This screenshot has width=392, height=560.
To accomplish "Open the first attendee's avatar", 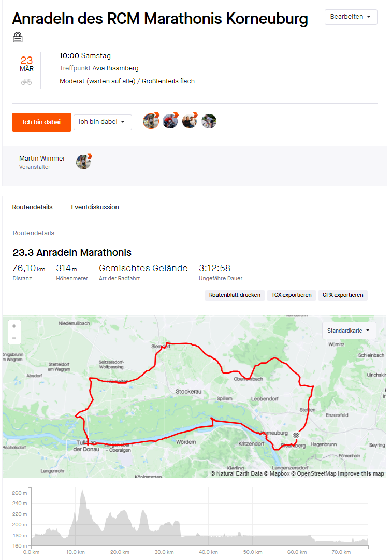I will (151, 121).
